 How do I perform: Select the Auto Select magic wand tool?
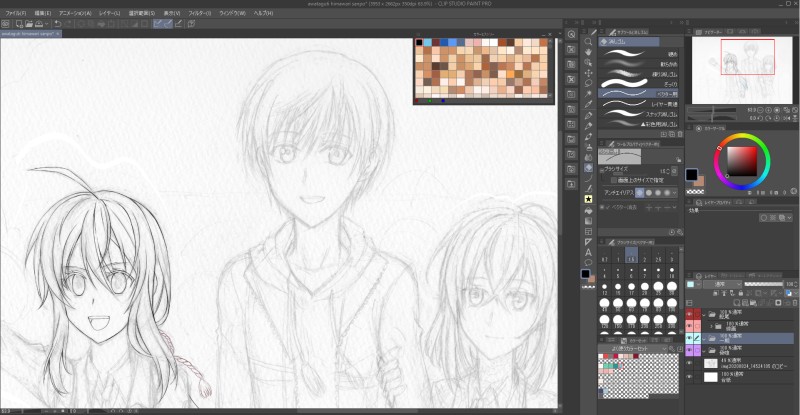[x=588, y=94]
